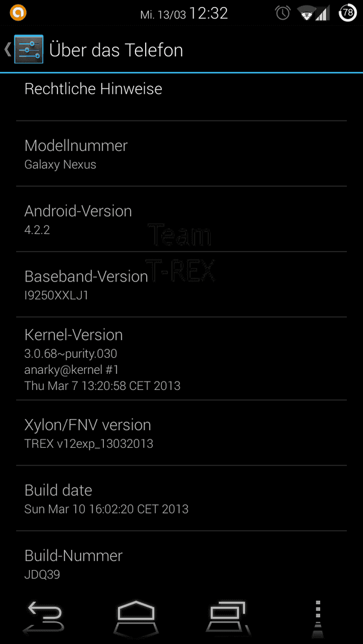Tap the home navigation button
The image size is (363, 644).
tap(136, 618)
